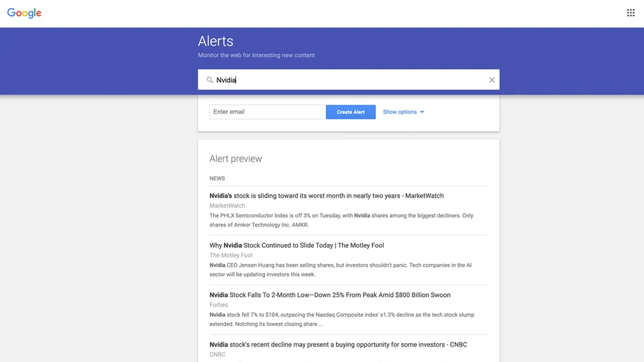Viewport: 644px width, 362px height.
Task: Click the MarketWatch source label
Action: (x=227, y=206)
